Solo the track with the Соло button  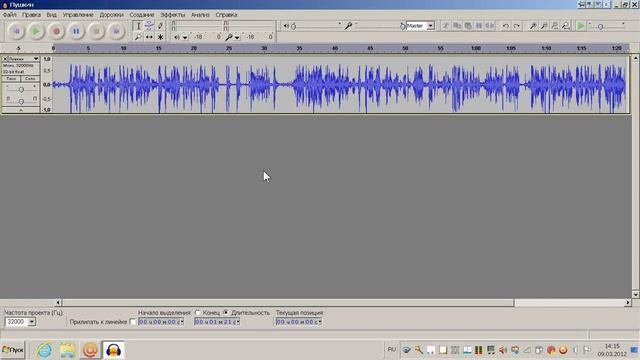(30, 78)
